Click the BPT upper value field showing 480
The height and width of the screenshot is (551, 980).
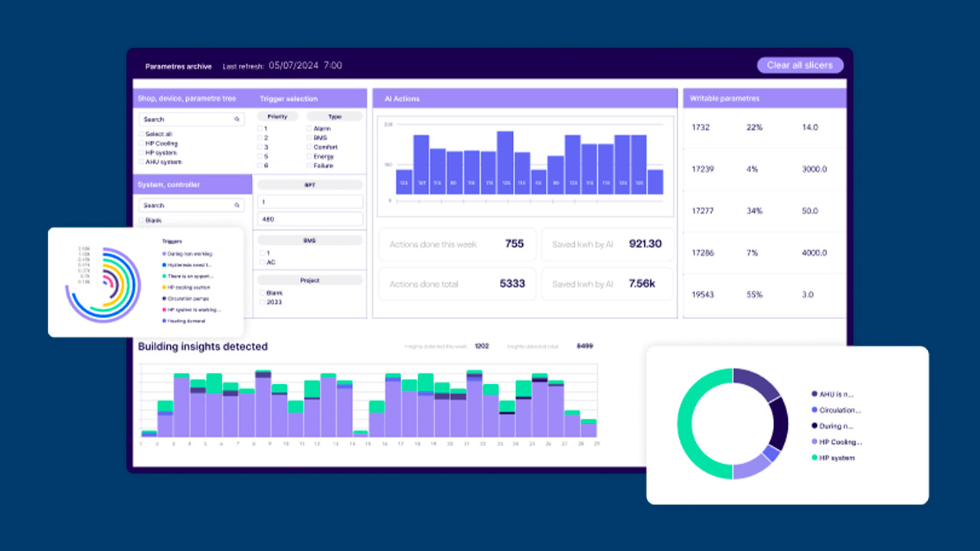coord(309,219)
